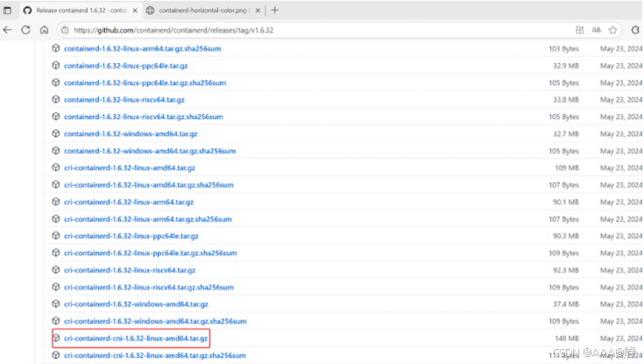Click package icon beside cri-containerd-cni-1.6.32-linux-amd64.tar.gz
644x364 pixels.
pyautogui.click(x=56, y=338)
